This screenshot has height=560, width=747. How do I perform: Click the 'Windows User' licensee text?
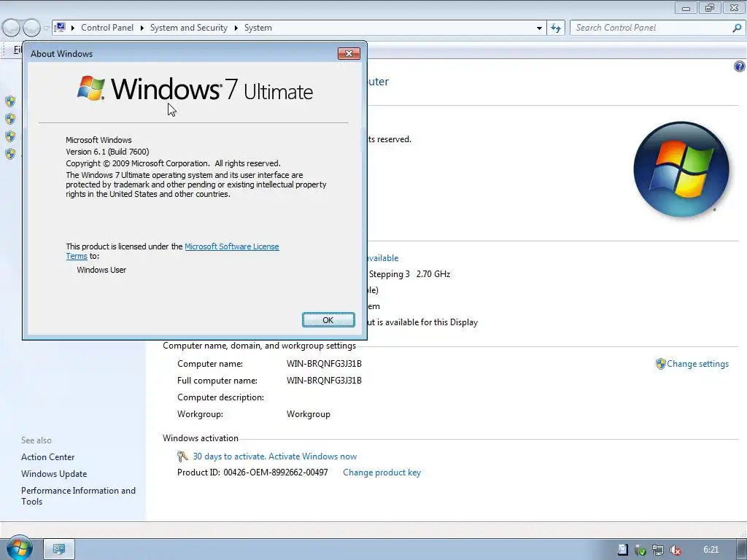click(x=101, y=270)
